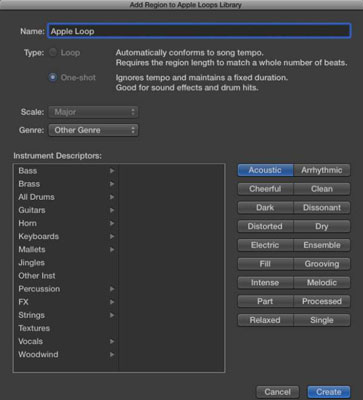Expand the Keyboards category arrow

112,236
